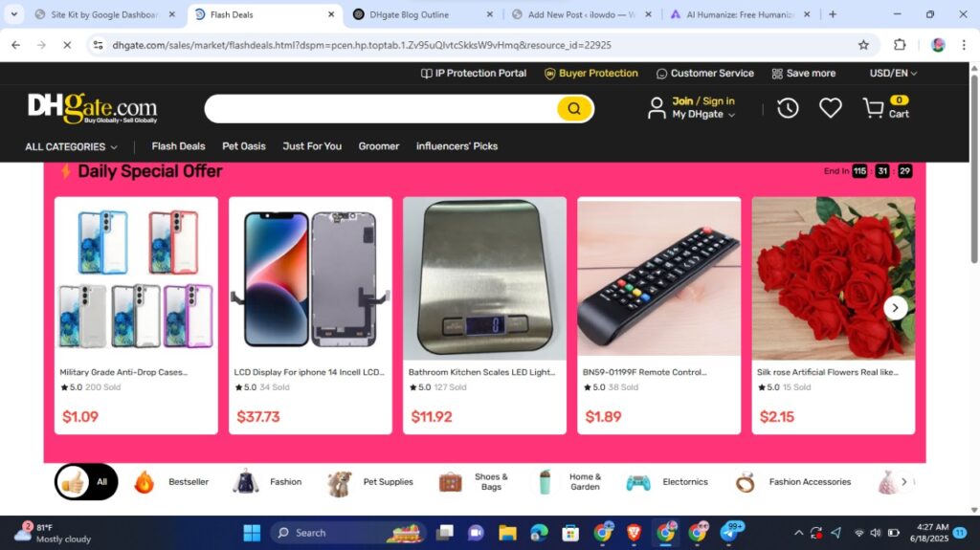Stop page loading with the X button
980x550 pixels.
pyautogui.click(x=67, y=45)
